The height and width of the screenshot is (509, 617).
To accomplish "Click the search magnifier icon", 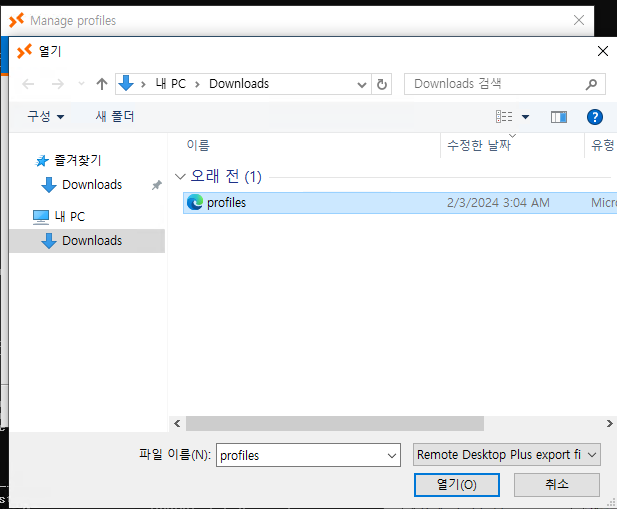I will pos(591,84).
